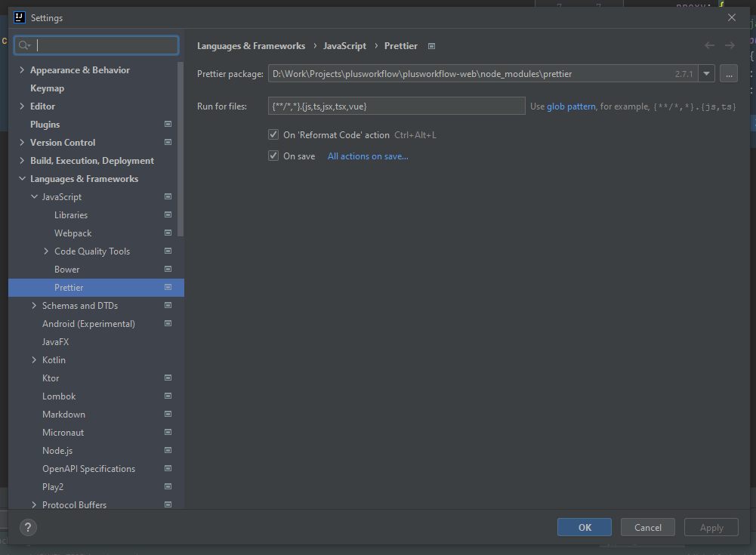Expand the Kotlin node
This screenshot has width=756, height=555.
(34, 359)
